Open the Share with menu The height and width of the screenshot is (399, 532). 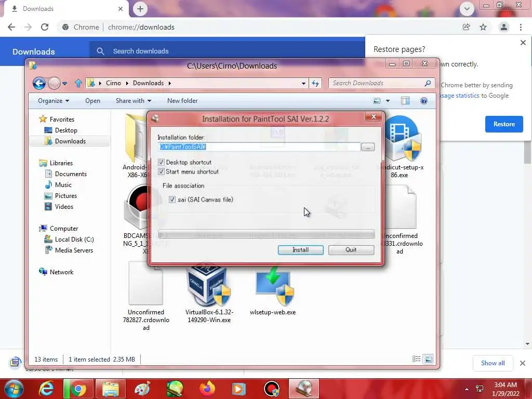(x=134, y=101)
